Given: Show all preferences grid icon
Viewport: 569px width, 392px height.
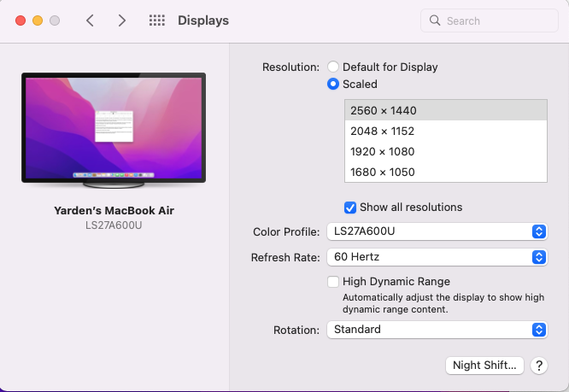Looking at the screenshot, I should click(x=156, y=20).
